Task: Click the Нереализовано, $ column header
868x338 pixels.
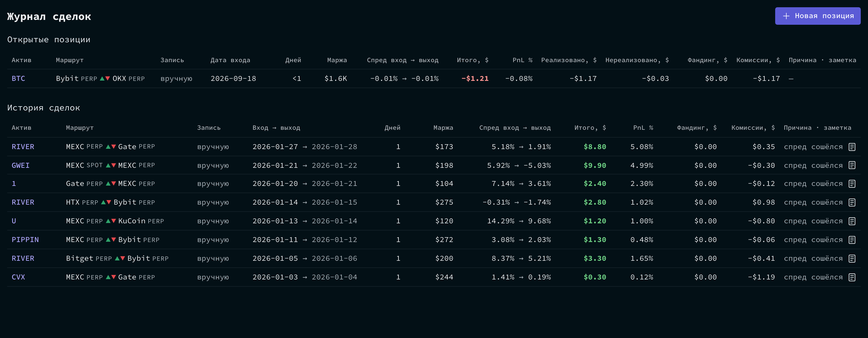Action: (x=637, y=60)
